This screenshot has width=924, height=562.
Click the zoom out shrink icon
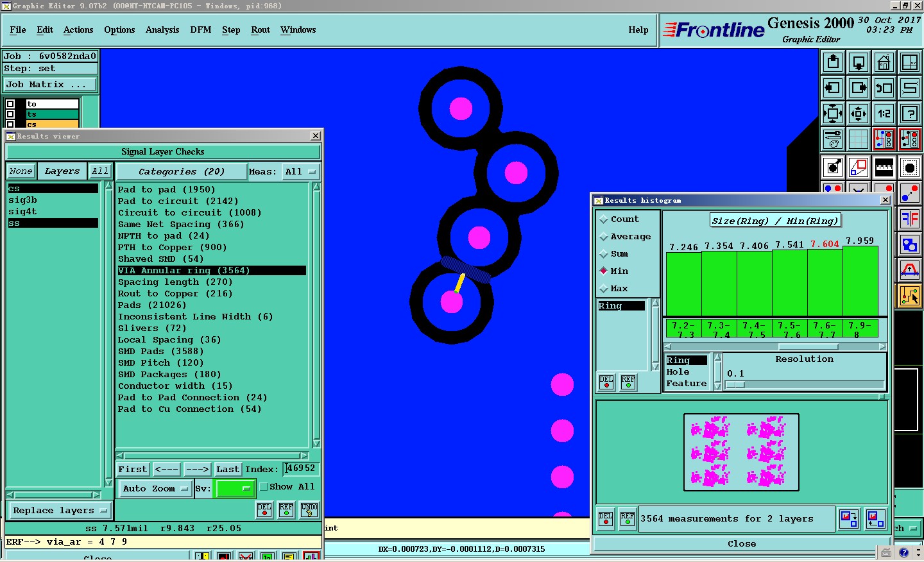pos(859,114)
